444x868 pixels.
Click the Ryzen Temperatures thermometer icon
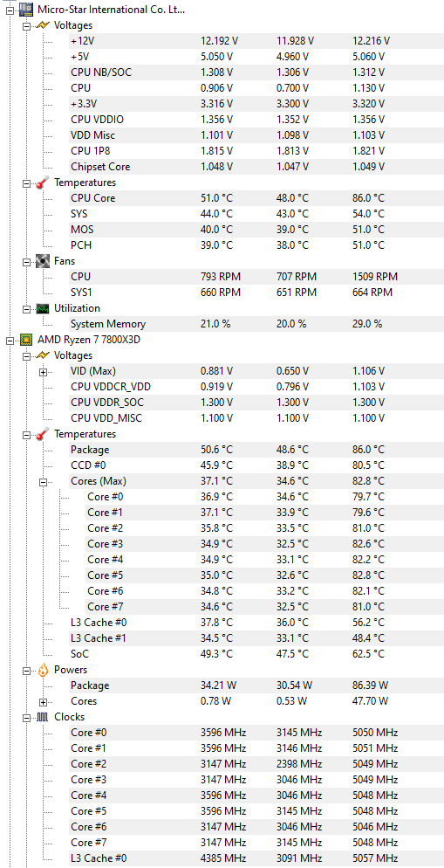[x=43, y=434]
